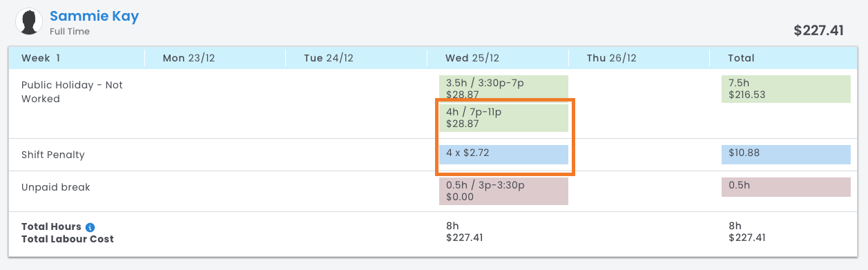Select the Tue 24/12 column header
This screenshot has height=270, width=868.
(x=329, y=58)
